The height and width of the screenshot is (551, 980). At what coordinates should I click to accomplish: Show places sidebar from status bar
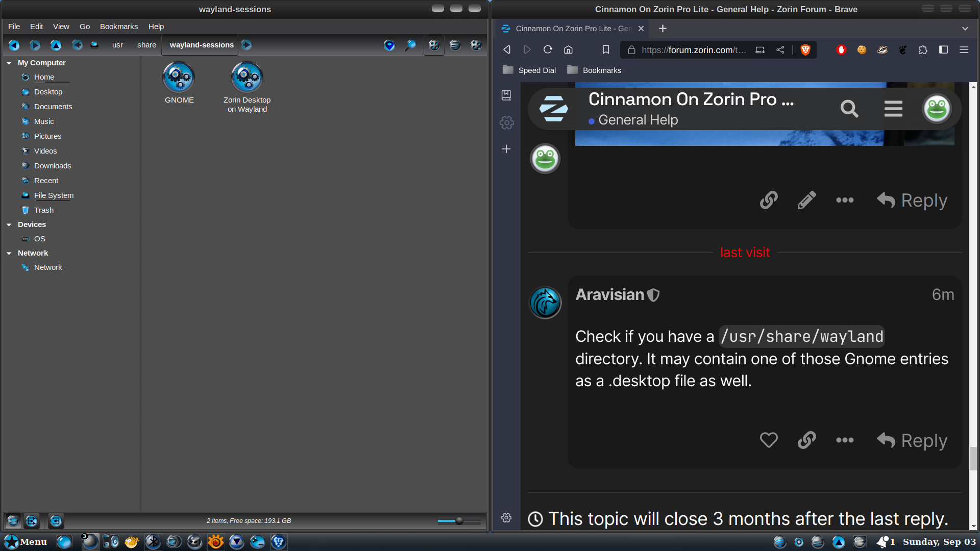pyautogui.click(x=13, y=521)
